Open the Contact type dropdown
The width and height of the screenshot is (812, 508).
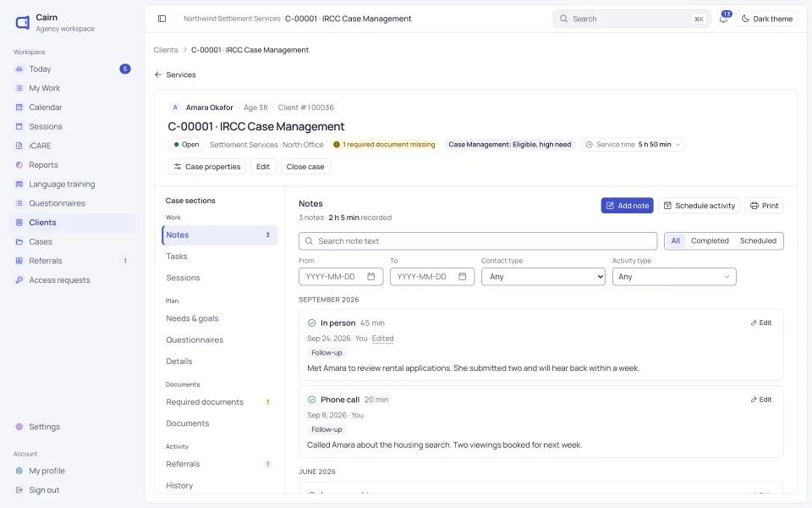[x=543, y=276]
